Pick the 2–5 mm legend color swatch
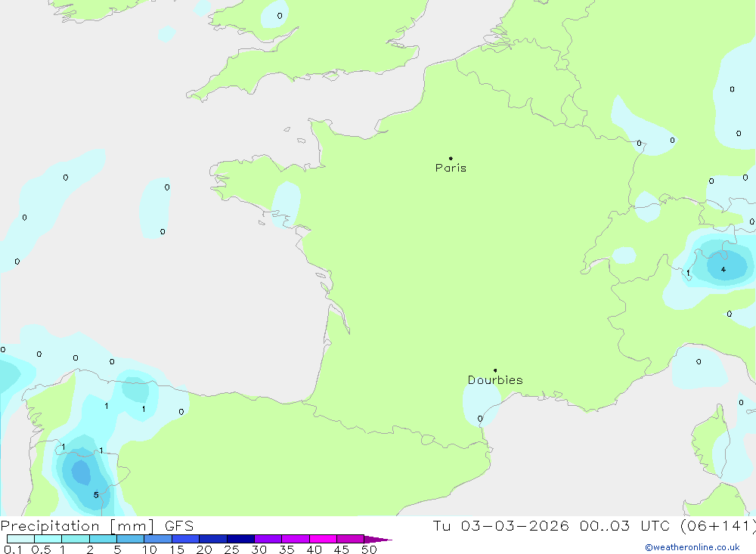Screen dimensions: 756x554 103,539
